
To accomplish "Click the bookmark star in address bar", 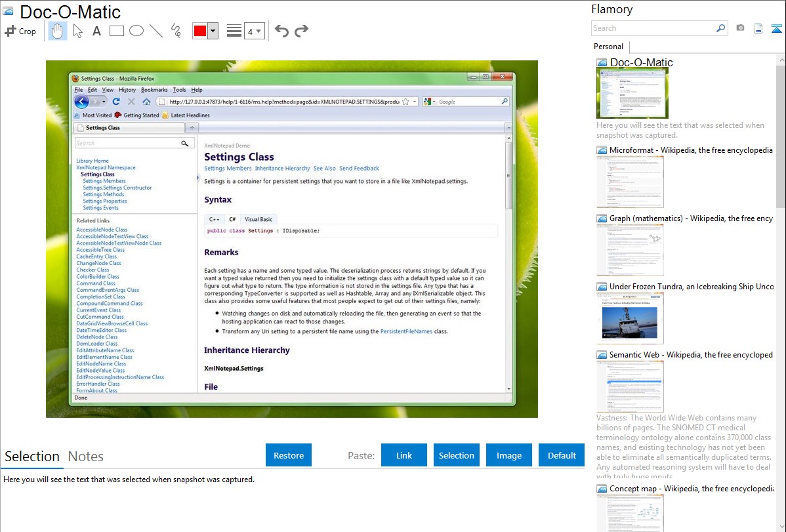I will point(405,102).
